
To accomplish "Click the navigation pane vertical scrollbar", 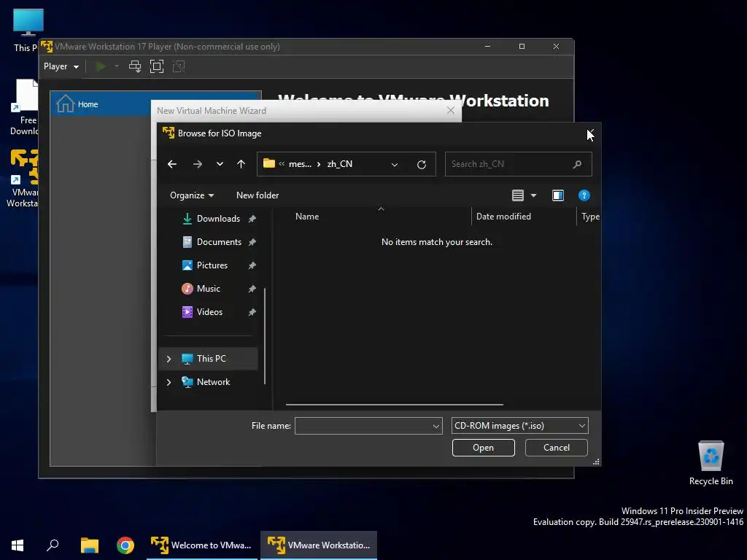I will click(265, 335).
